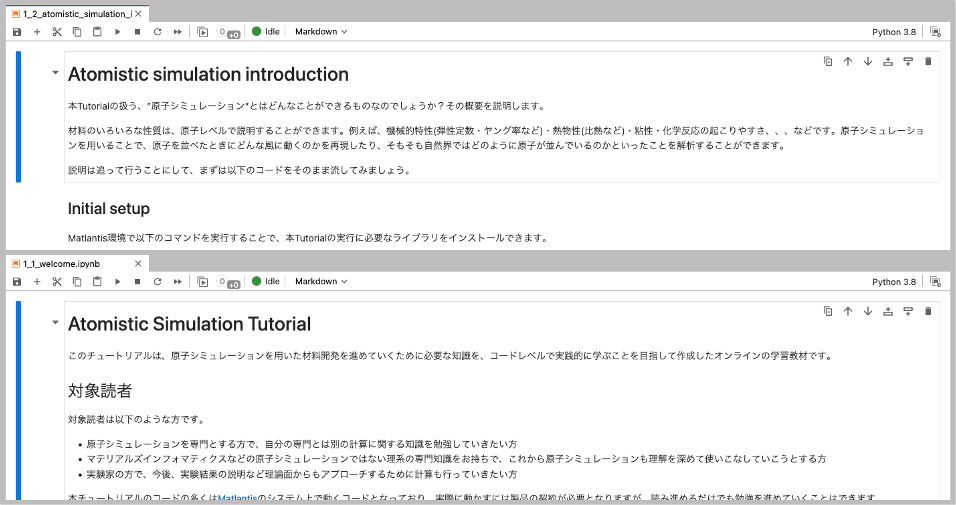This screenshot has width=956, height=505.
Task: Cut the selected cell in the top notebook
Action: point(57,32)
